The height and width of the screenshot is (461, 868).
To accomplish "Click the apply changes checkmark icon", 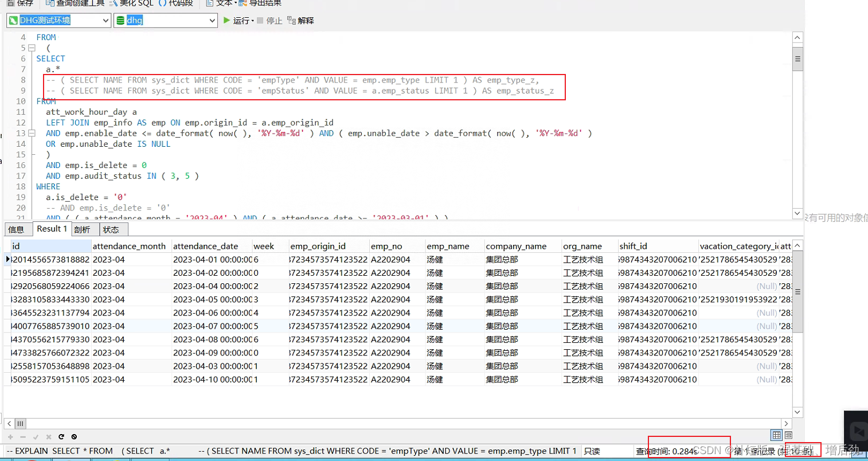I will point(36,437).
